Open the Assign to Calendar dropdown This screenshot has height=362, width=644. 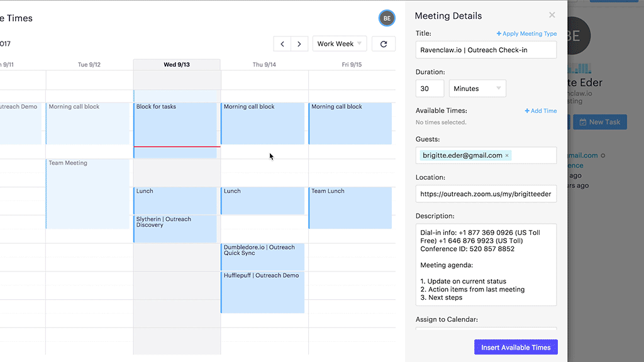click(x=486, y=330)
